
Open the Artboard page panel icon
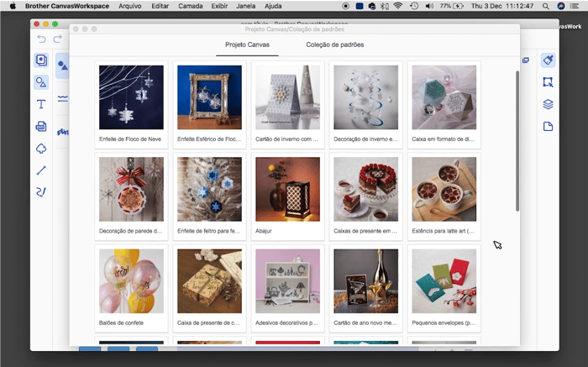coord(548,126)
